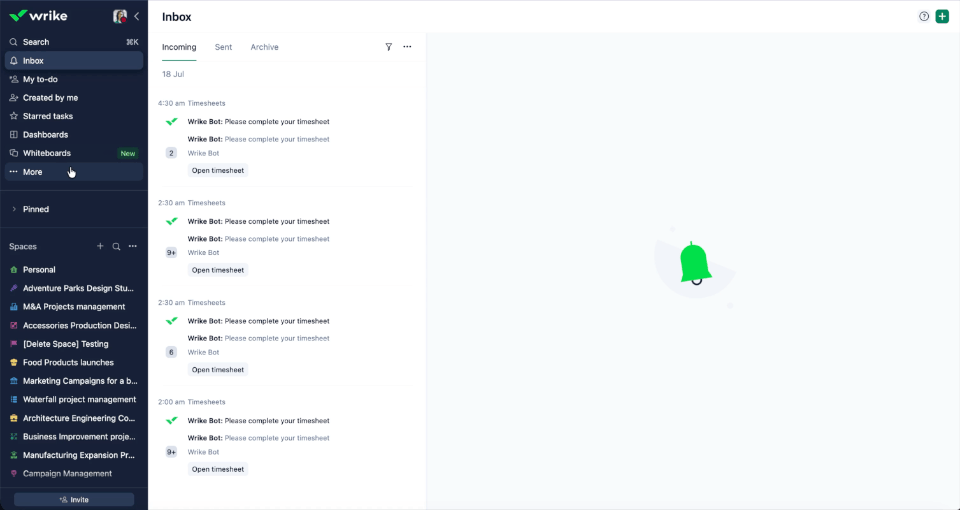
Task: Open Search in the sidebar
Action: point(74,42)
